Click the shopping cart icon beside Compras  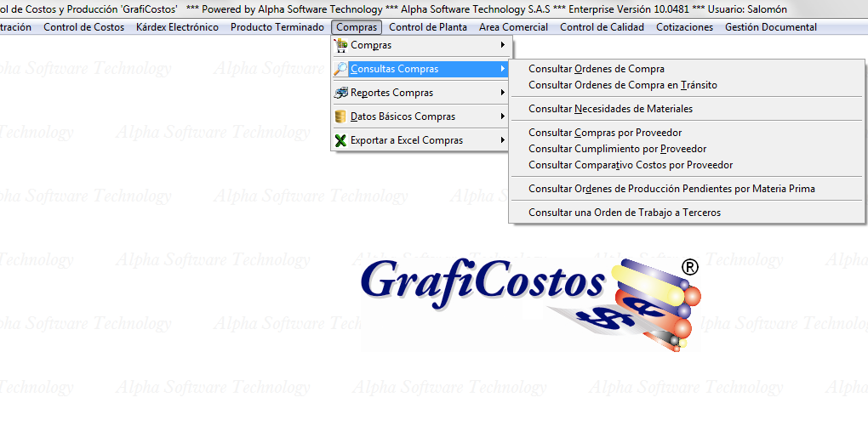(341, 45)
